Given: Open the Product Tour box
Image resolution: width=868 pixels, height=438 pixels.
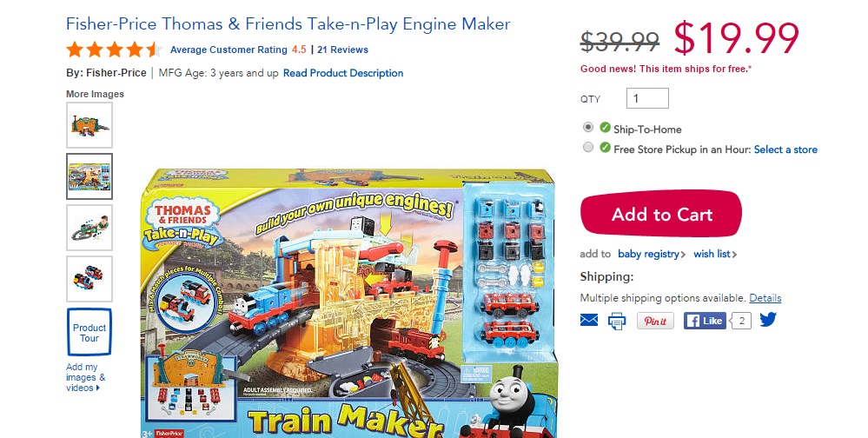Looking at the screenshot, I should (x=89, y=332).
